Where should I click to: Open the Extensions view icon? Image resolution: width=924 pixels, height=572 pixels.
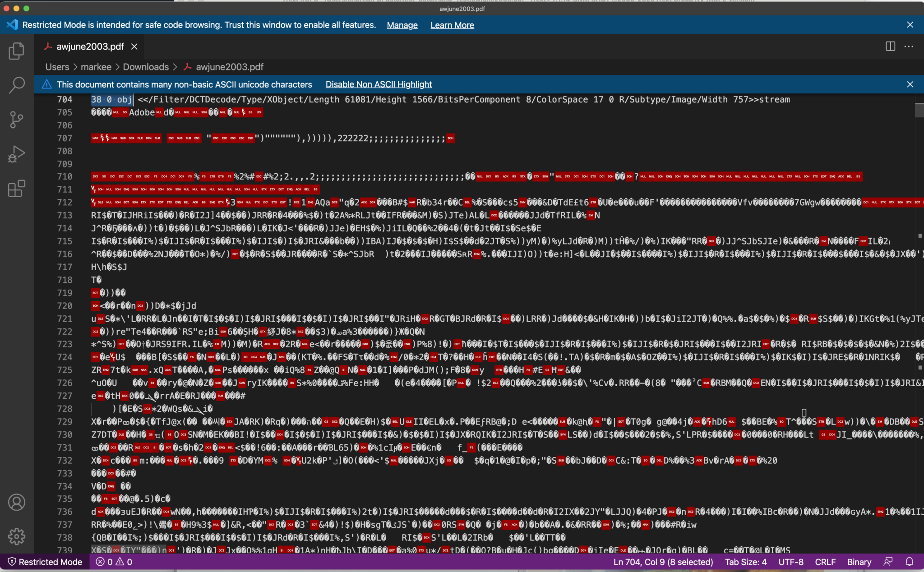point(17,188)
